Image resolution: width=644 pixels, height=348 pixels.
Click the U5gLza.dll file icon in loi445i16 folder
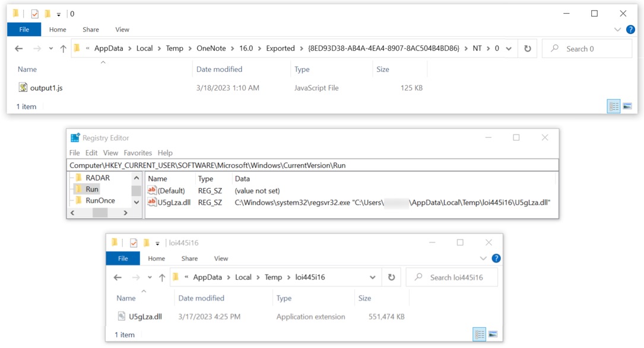click(122, 317)
